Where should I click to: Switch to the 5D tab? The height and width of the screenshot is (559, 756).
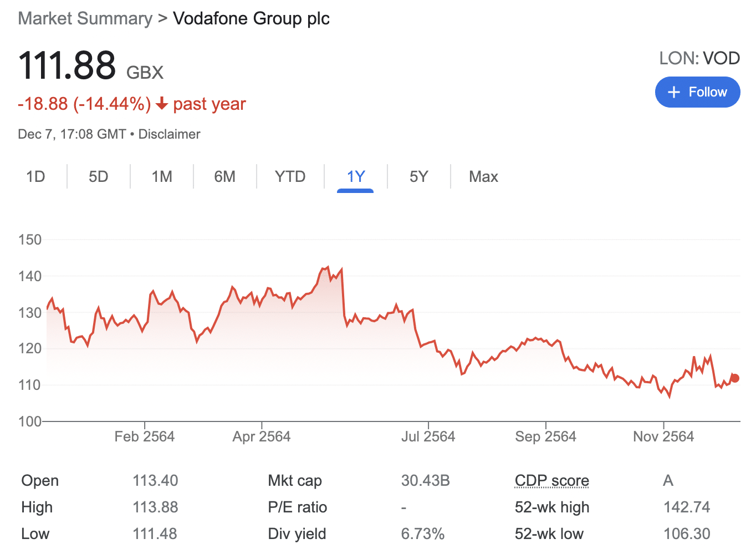pyautogui.click(x=98, y=176)
